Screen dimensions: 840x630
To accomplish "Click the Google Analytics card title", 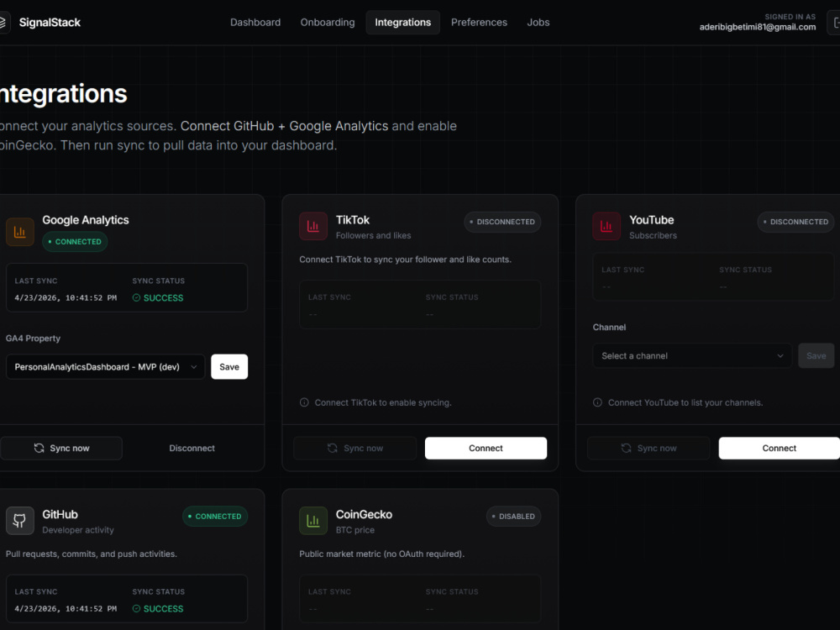I will [x=86, y=220].
